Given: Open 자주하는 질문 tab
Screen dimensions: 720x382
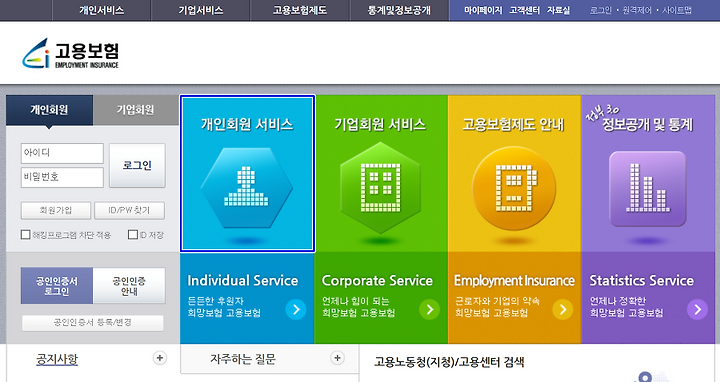Looking at the screenshot, I should [243, 359].
